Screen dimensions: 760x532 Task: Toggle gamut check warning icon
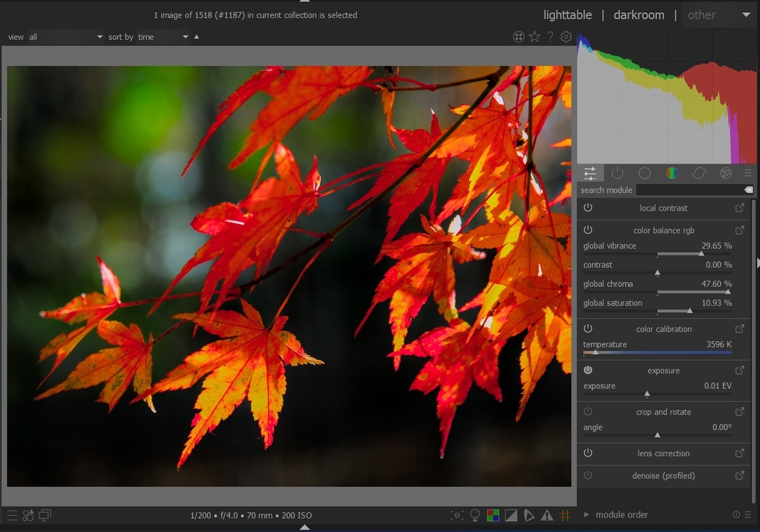pyautogui.click(x=547, y=516)
